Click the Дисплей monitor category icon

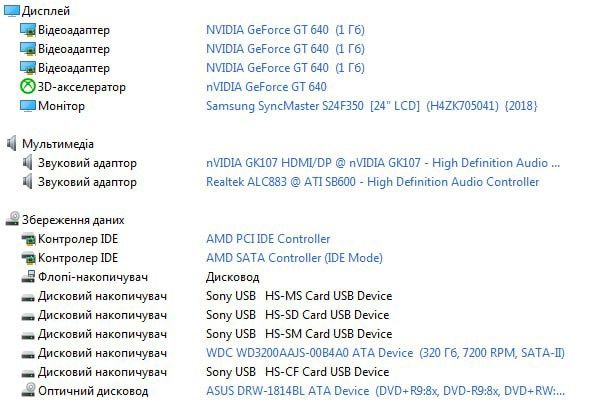(x=12, y=11)
